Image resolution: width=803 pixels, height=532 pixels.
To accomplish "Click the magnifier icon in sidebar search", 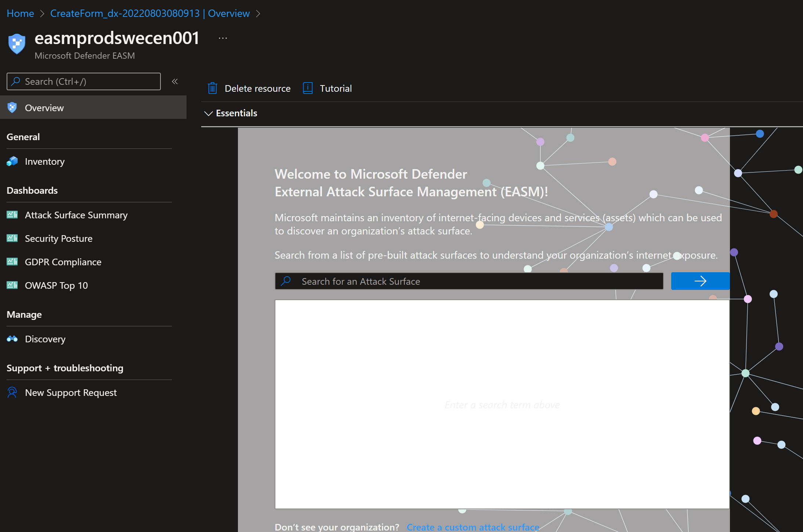I will [x=15, y=81].
